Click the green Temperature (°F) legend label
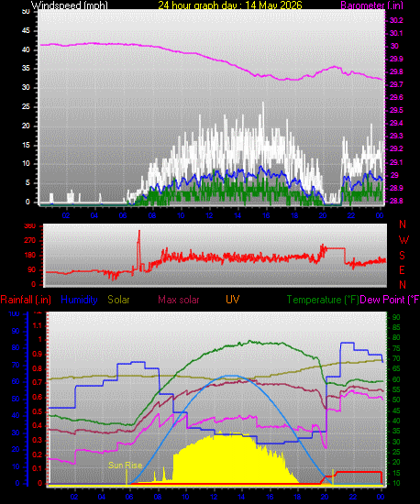Viewport: 420px width, 504px height. click(323, 300)
